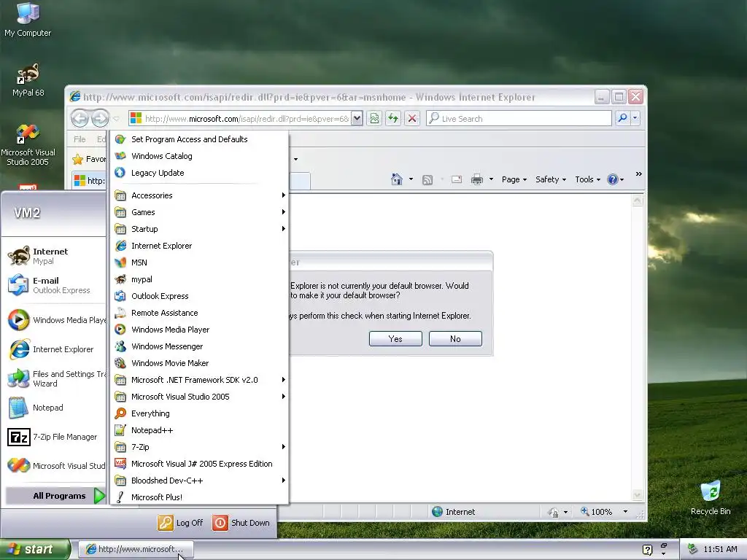
Task: Select Remote Assistance in programs list
Action: coord(200,312)
